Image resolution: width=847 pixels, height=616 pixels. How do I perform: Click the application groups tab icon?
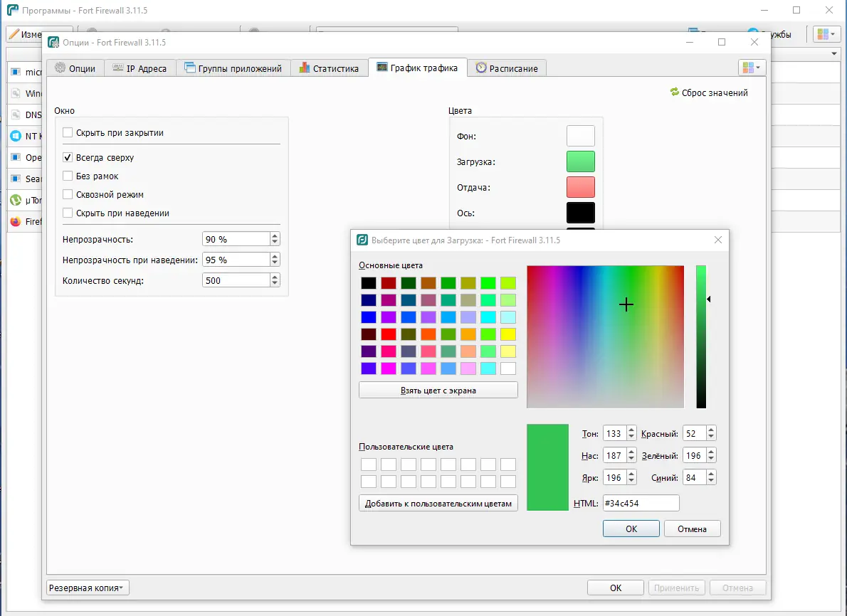point(189,68)
